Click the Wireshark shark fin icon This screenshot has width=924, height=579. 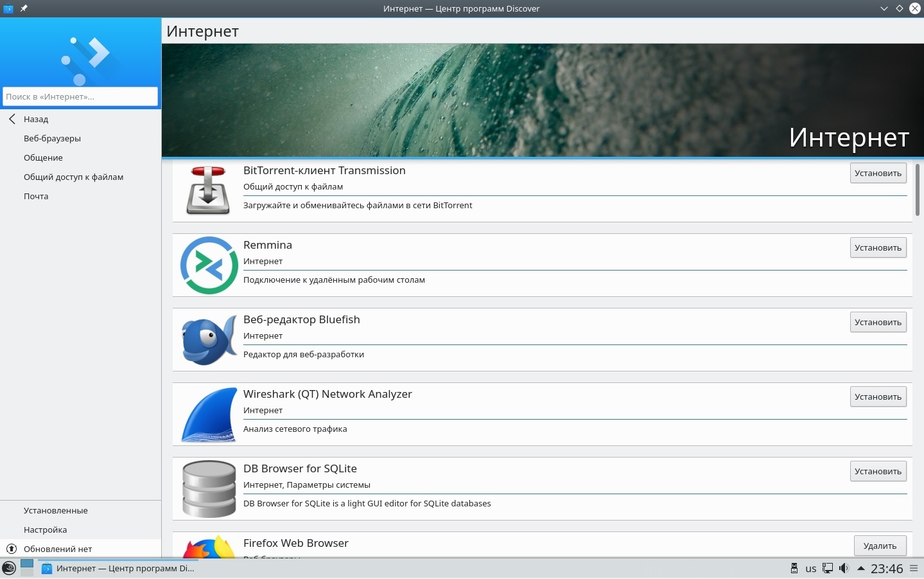[x=209, y=414]
